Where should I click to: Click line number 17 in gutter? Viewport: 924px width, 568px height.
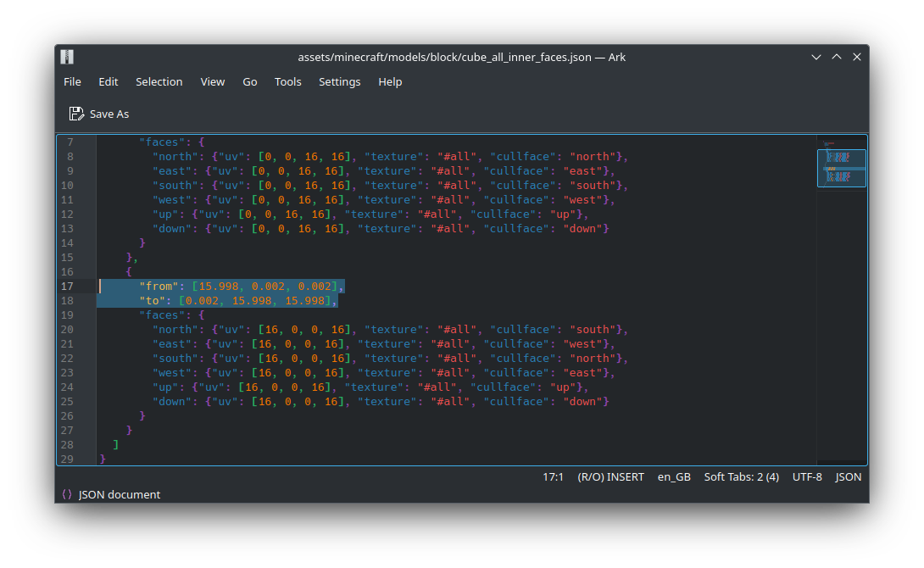67,287
